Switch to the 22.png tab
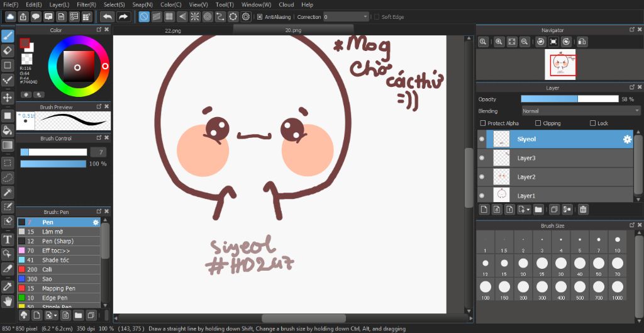The image size is (644, 333). tap(173, 30)
